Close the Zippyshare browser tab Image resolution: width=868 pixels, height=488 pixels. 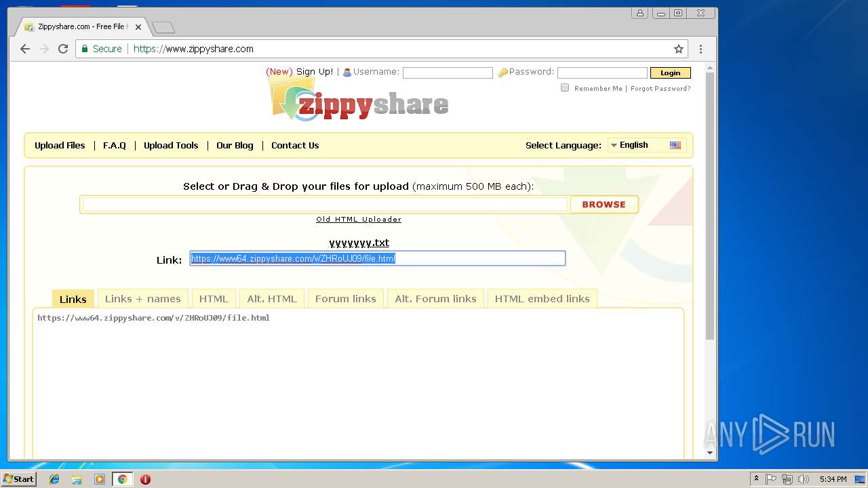point(138,27)
